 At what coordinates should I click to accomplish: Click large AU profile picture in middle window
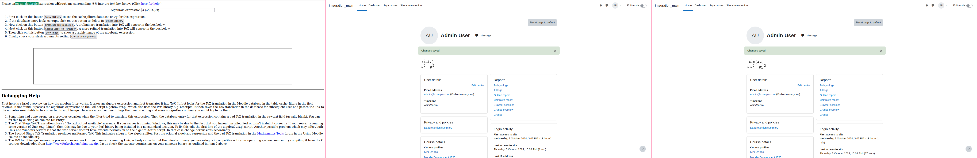point(429,35)
